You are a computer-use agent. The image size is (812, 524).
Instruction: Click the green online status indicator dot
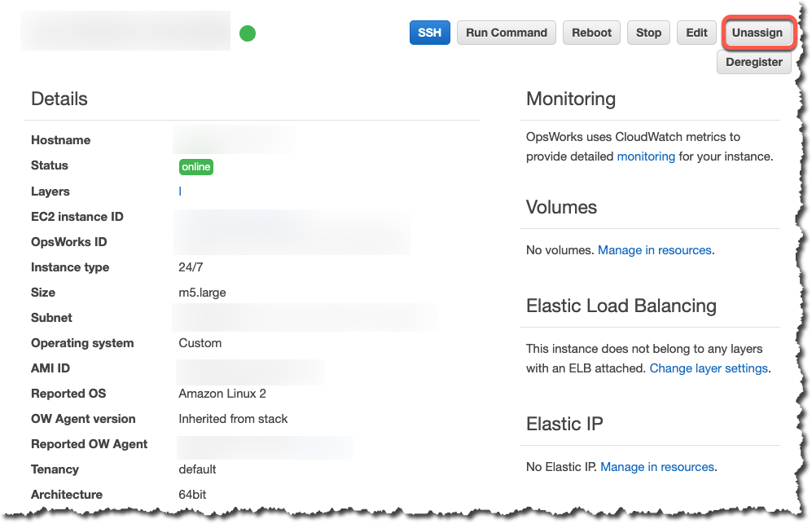coord(248,33)
